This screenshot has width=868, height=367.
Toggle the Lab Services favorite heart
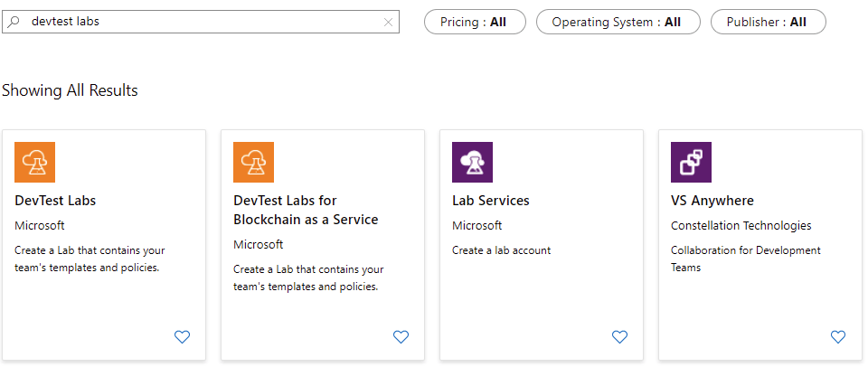(619, 336)
